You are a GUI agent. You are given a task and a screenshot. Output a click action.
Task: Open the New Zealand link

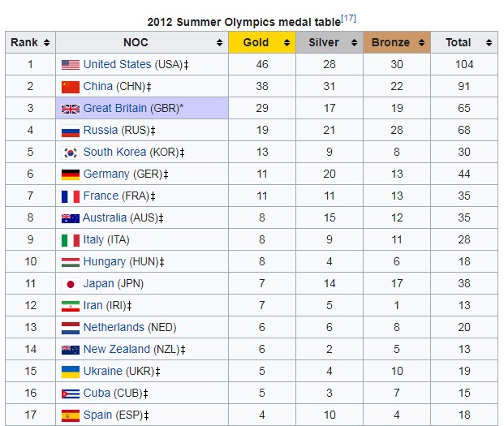[x=116, y=350]
